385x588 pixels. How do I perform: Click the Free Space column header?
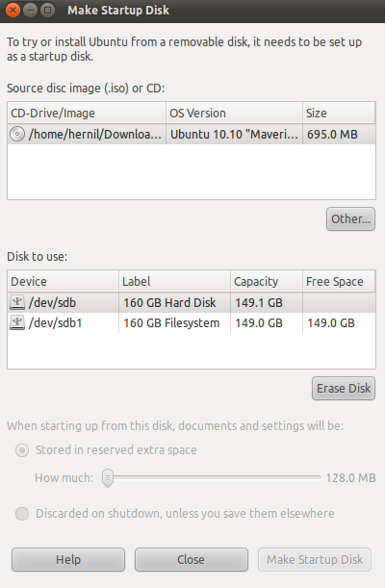339,281
